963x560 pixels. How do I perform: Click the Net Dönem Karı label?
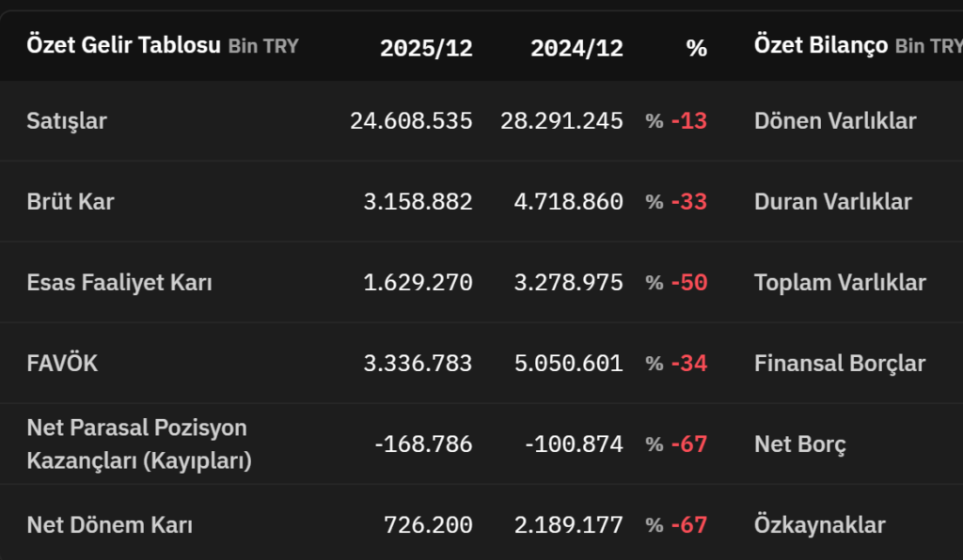109,525
